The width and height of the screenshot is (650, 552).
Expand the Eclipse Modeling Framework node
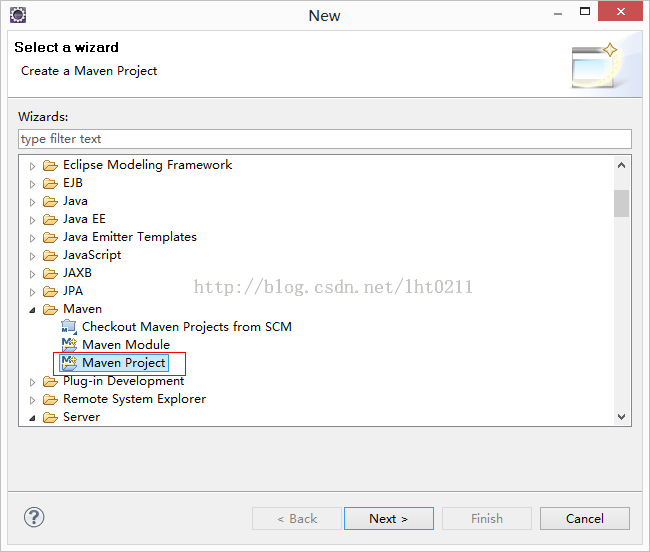click(32, 166)
